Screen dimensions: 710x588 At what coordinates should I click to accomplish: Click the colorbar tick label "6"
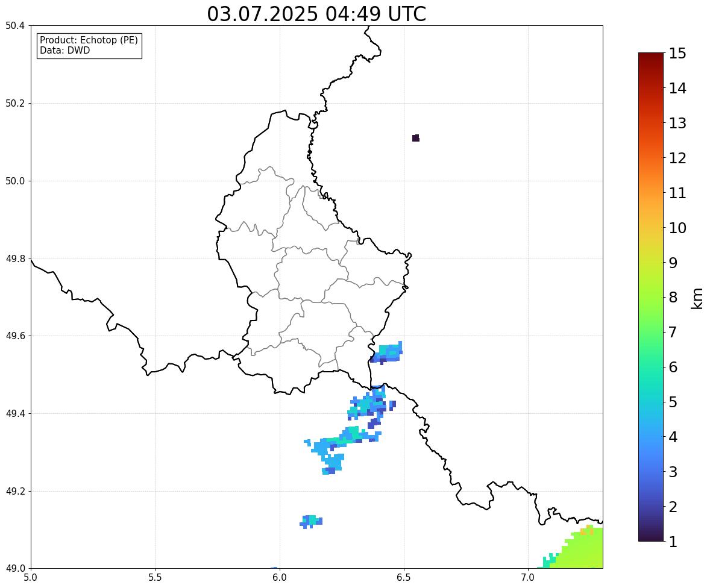click(673, 367)
